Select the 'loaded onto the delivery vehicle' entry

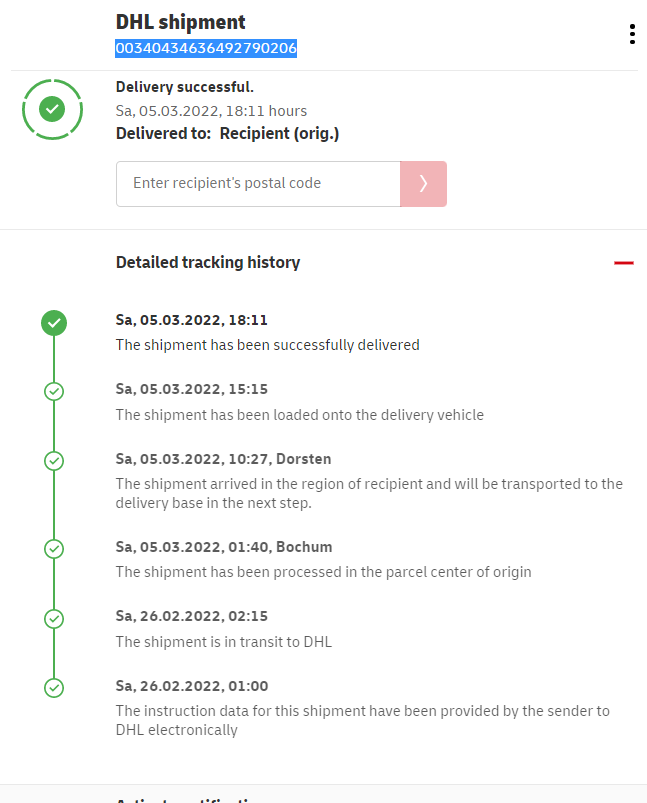(x=299, y=414)
